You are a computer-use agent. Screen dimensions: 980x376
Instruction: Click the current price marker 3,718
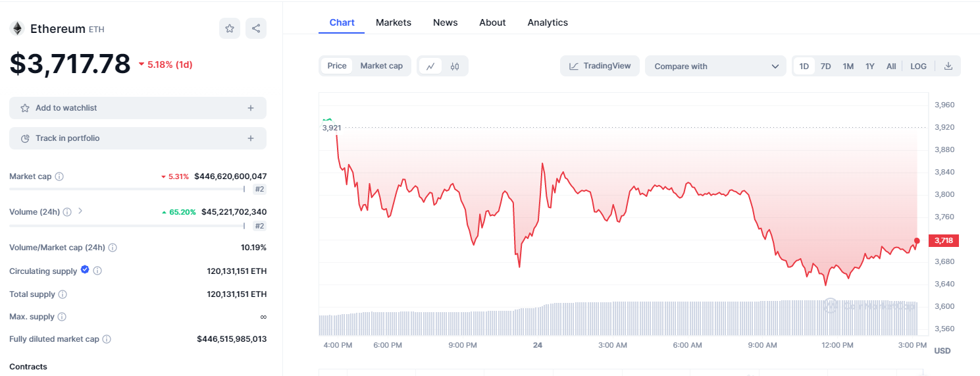coord(943,240)
